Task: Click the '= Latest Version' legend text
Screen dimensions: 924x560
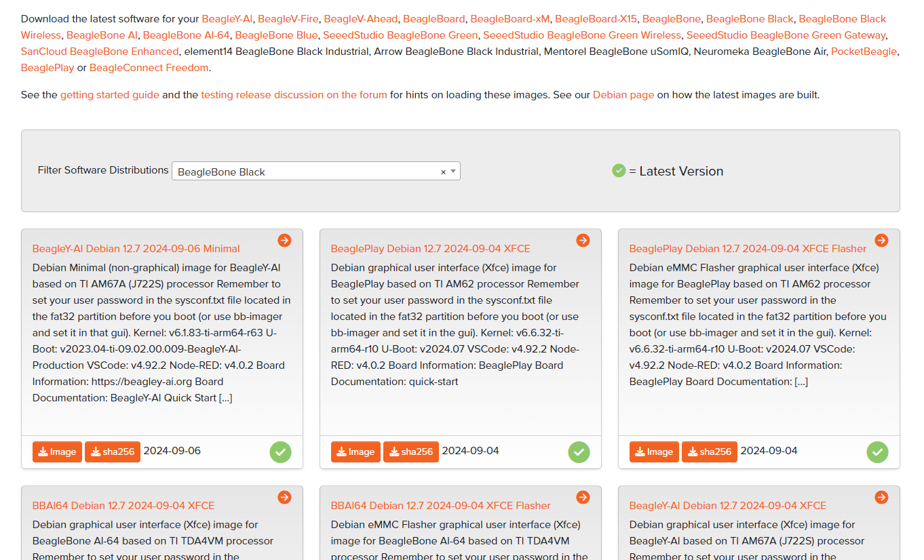Action: (x=676, y=172)
